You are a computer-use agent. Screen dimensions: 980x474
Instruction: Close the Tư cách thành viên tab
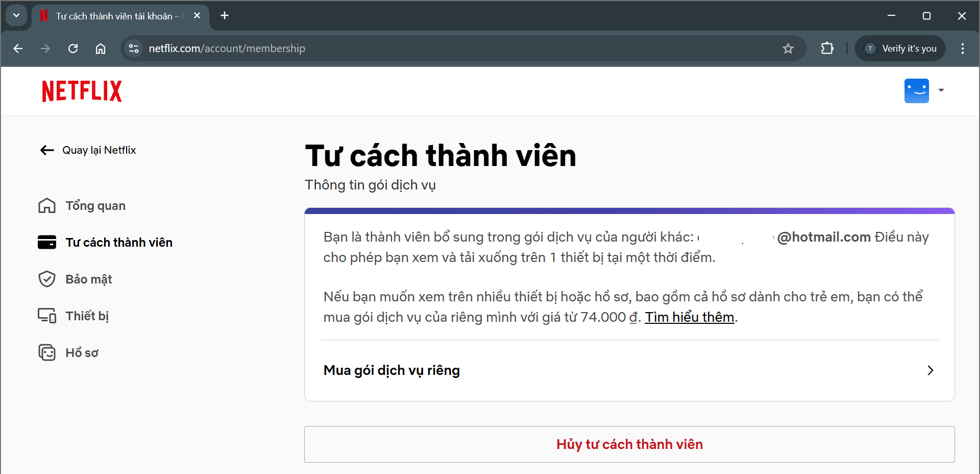point(197,16)
